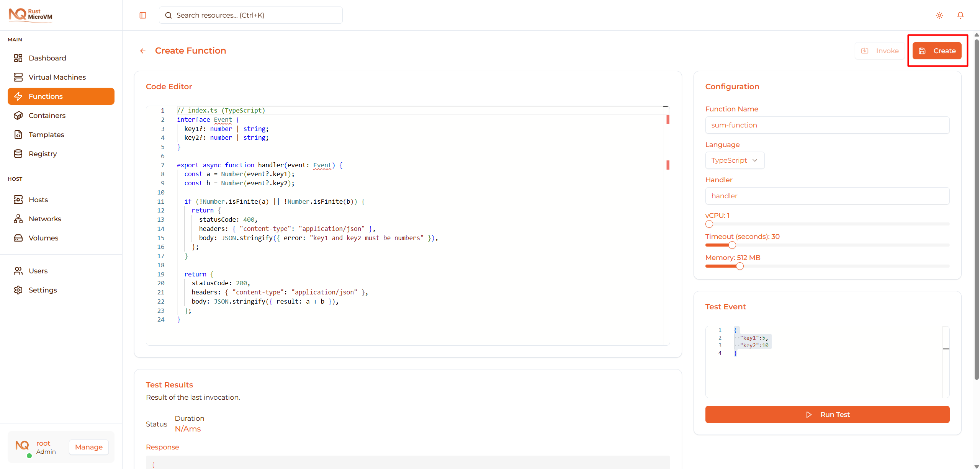Screen dimensions: 980x469
Task: Open the Volumes section
Action: click(x=43, y=238)
